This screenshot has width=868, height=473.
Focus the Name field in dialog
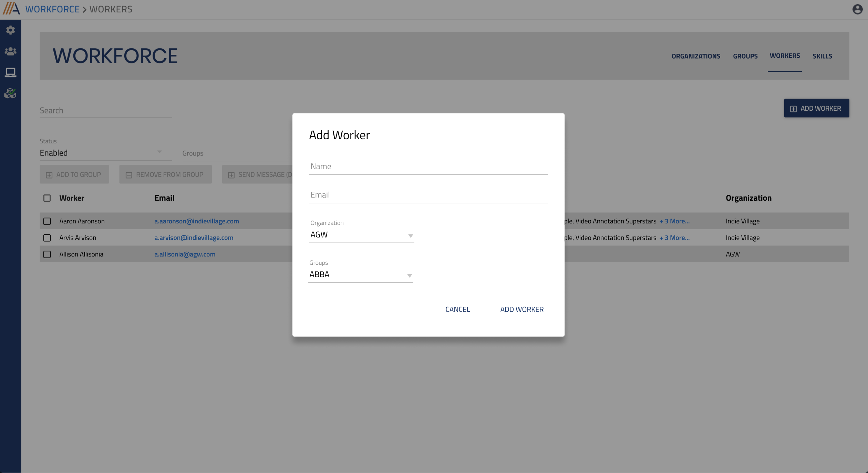coord(428,167)
